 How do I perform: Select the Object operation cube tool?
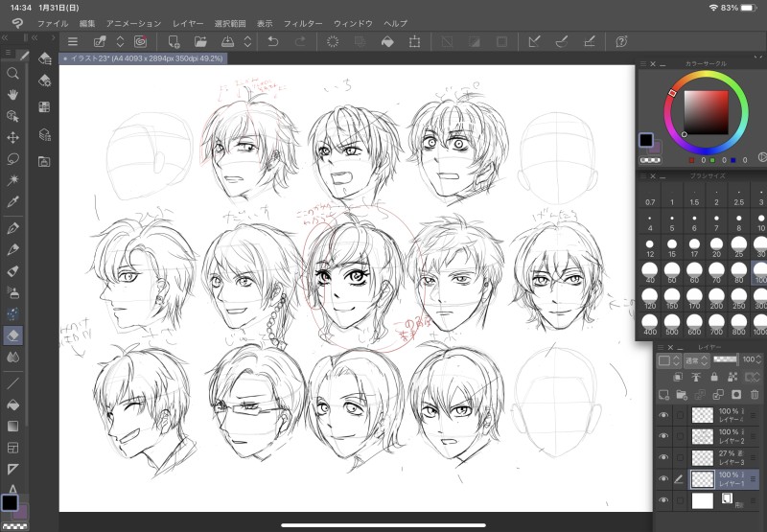(x=12, y=116)
